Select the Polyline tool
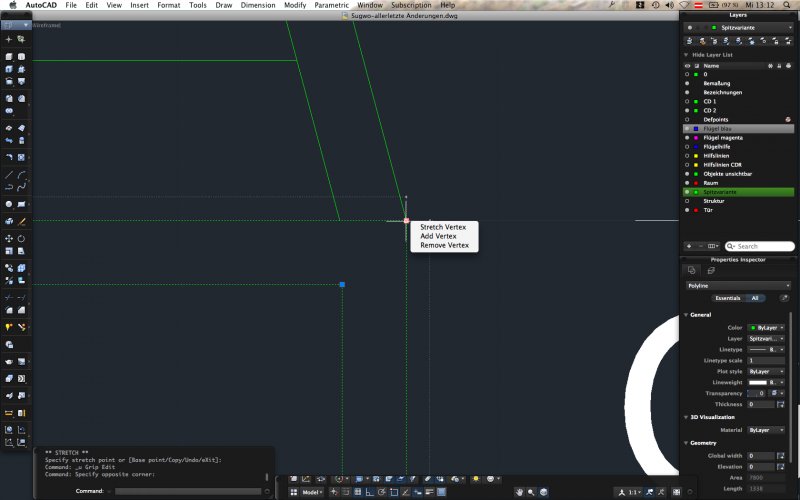 (x=9, y=187)
